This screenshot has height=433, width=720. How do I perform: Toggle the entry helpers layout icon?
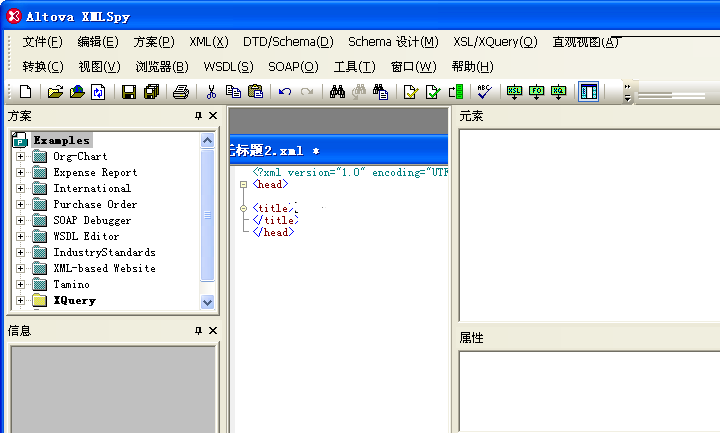pyautogui.click(x=588, y=92)
